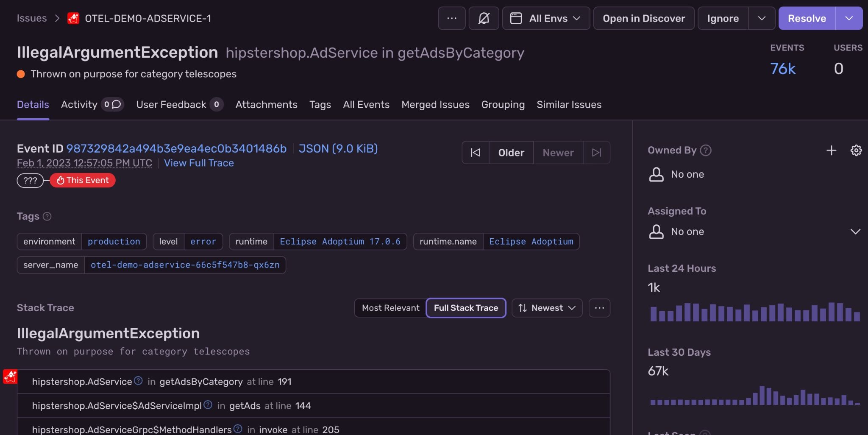Click the Event ID link 987329842a49...
The width and height of the screenshot is (868, 435).
(x=176, y=148)
